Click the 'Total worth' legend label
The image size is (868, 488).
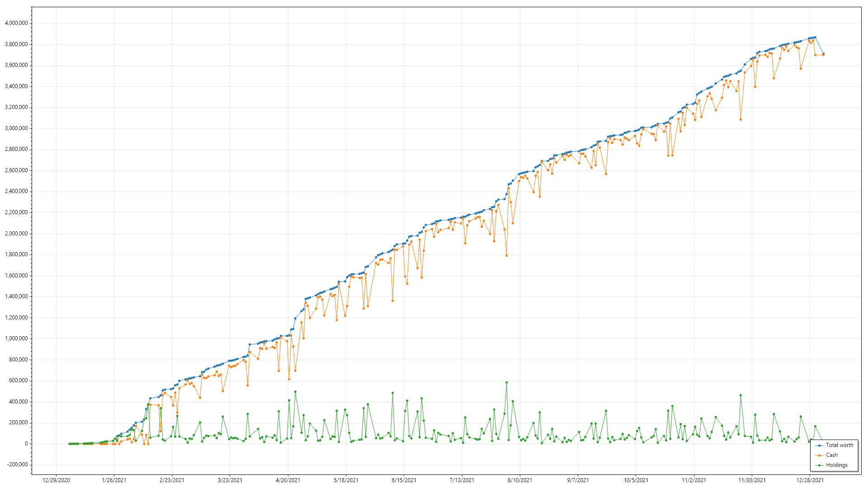click(840, 446)
